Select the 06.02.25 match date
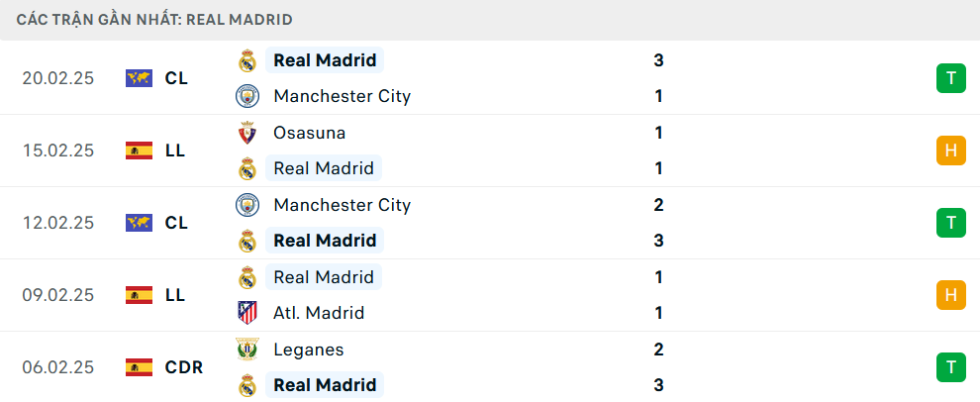This screenshot has height=402, width=980. [x=58, y=367]
